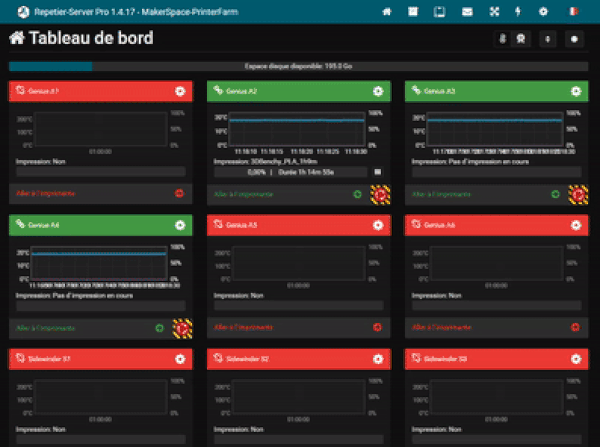This screenshot has width=600, height=447.
Task: Click the lightning bolt icon in navbar
Action: point(517,11)
